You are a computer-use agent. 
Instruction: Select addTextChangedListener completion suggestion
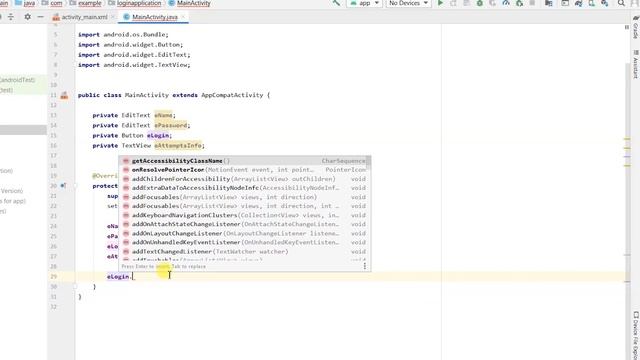[244, 251]
